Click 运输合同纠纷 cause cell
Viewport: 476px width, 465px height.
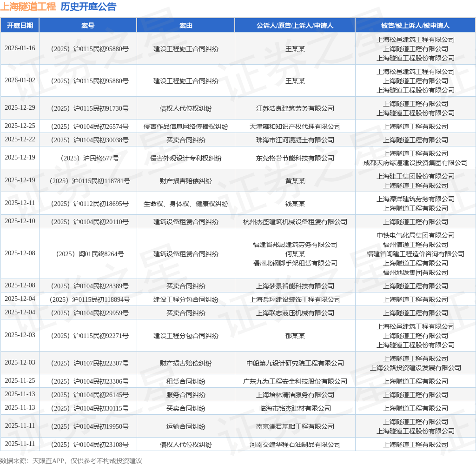(186, 426)
